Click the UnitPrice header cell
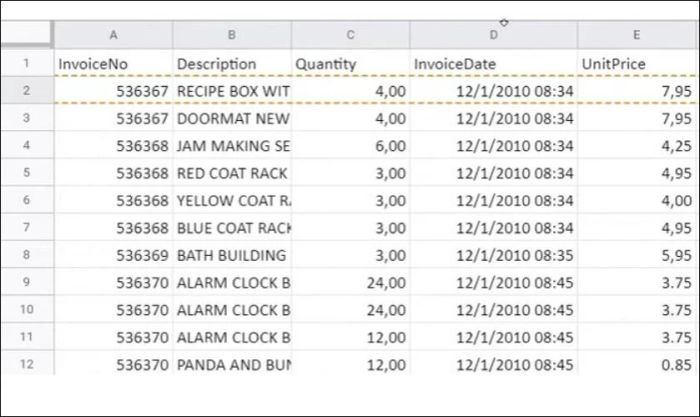This screenshot has height=417, width=700. [x=637, y=63]
